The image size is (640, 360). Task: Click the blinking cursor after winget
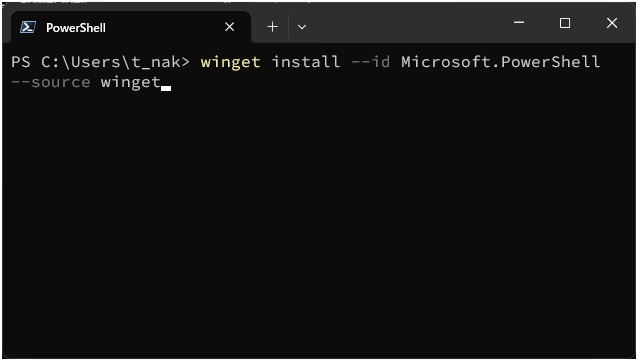pyautogui.click(x=166, y=87)
